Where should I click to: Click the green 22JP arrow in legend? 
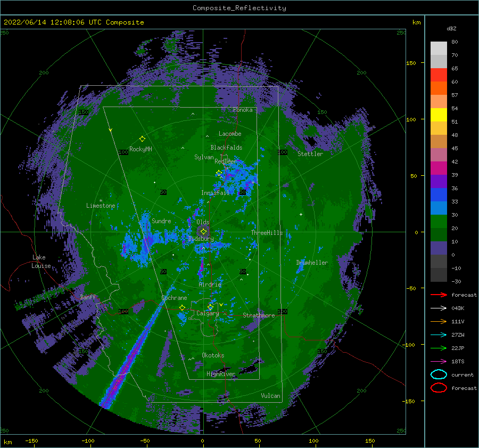(x=439, y=348)
